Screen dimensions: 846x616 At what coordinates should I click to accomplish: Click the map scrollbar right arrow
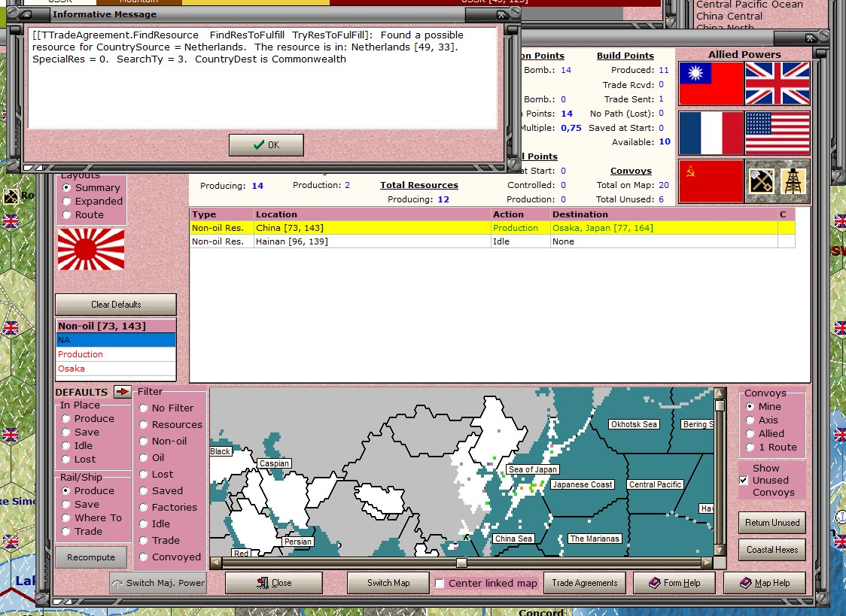point(707,563)
